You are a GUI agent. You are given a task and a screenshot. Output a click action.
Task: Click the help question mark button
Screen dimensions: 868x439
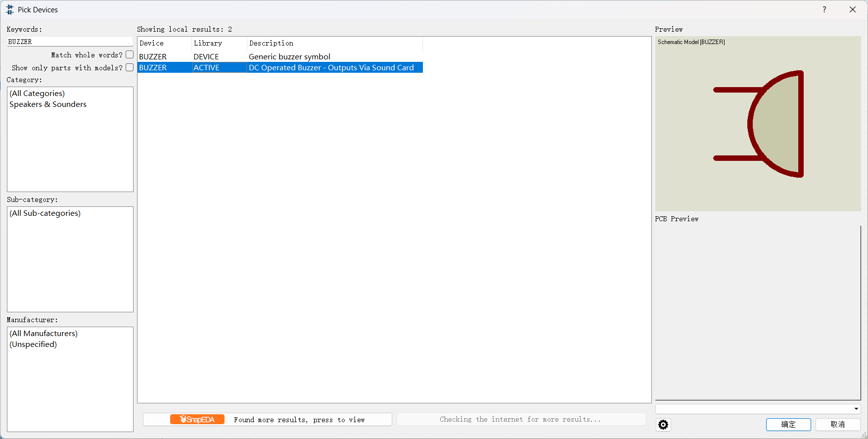pos(824,9)
